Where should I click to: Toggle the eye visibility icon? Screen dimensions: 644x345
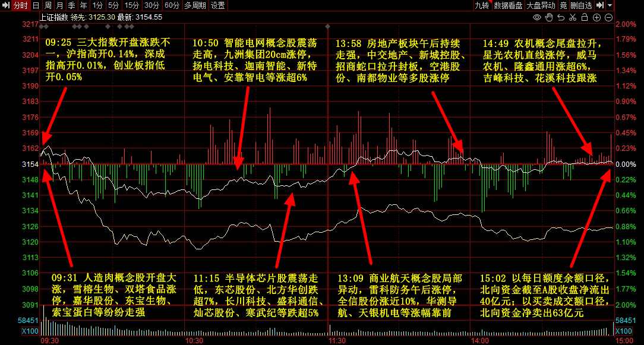[537, 18]
